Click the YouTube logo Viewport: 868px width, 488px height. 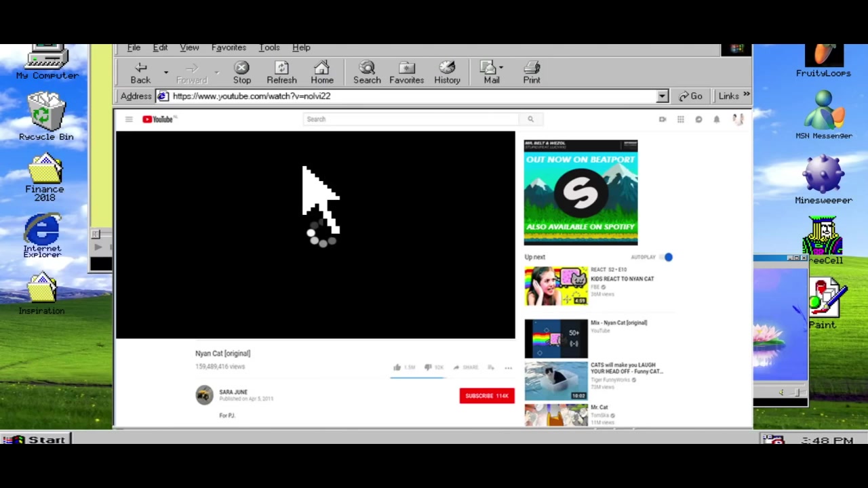point(159,119)
